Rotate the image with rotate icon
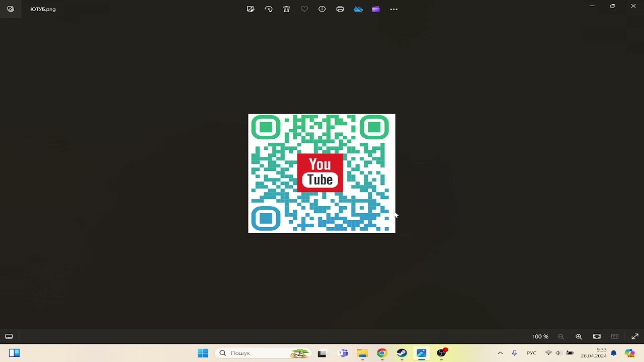This screenshot has width=644, height=362. point(269,9)
